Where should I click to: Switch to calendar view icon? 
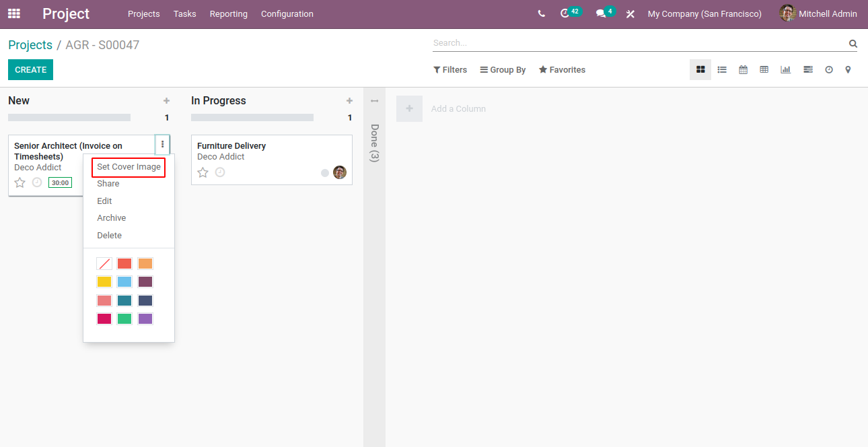[743, 69]
